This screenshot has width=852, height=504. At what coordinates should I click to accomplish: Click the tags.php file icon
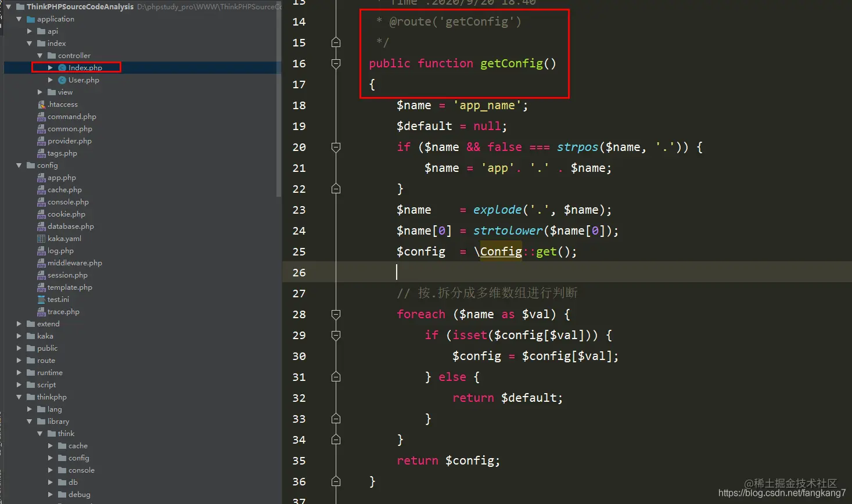coord(41,153)
